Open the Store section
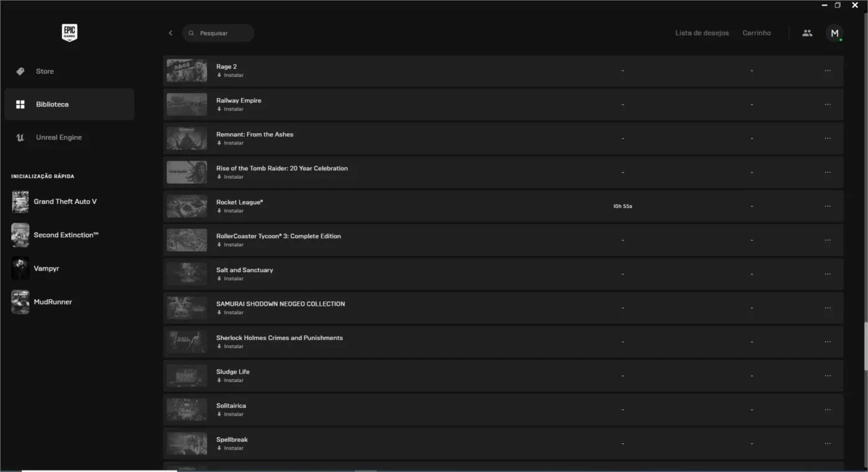The image size is (868, 472). [x=69, y=71]
